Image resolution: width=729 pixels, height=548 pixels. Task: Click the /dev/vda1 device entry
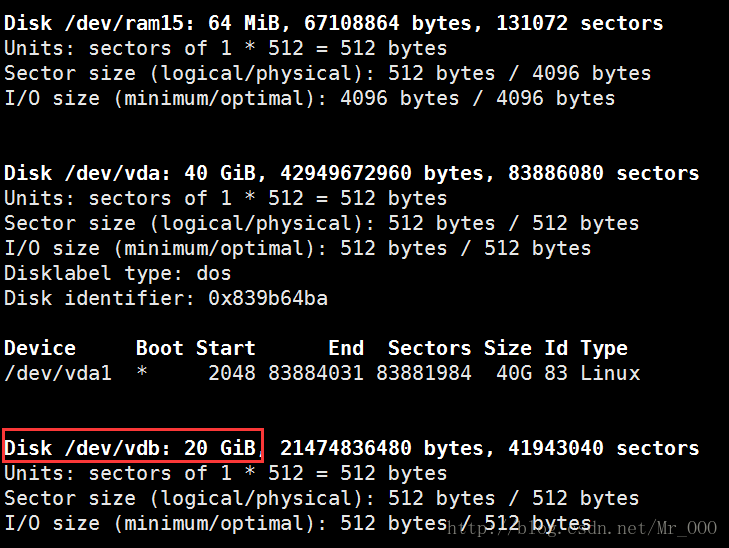tap(58, 373)
